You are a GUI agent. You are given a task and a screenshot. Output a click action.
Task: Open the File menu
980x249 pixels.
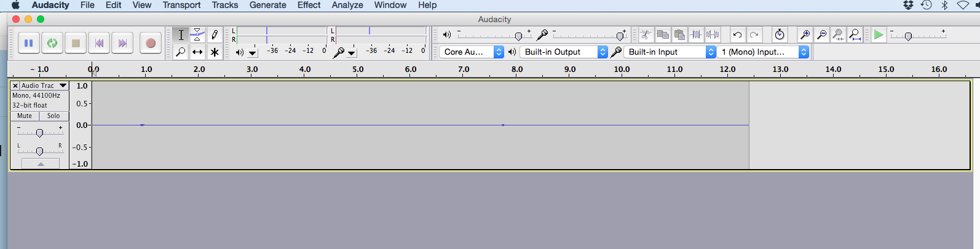point(87,5)
